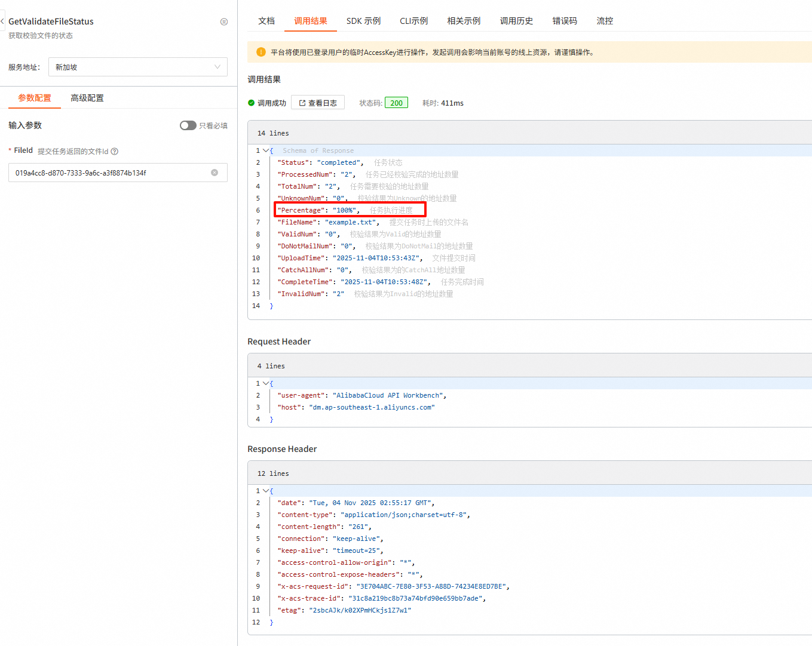Select the 参数配置 tab

tap(35, 98)
